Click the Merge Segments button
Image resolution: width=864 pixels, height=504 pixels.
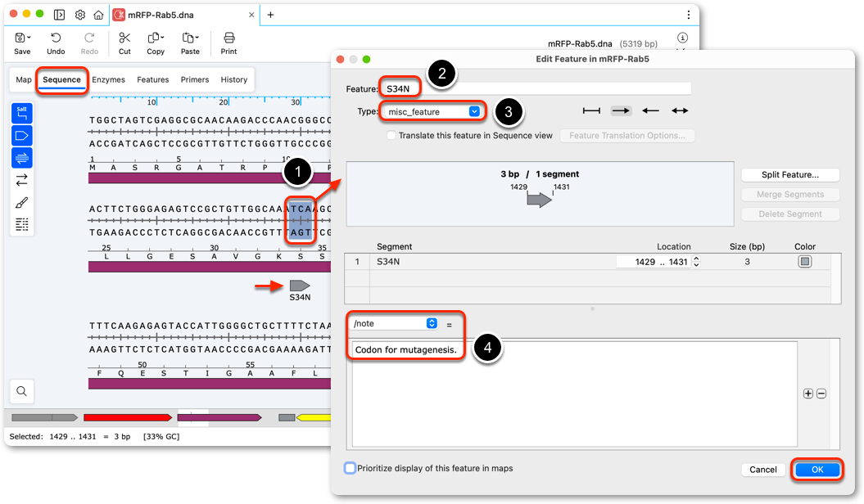click(790, 194)
